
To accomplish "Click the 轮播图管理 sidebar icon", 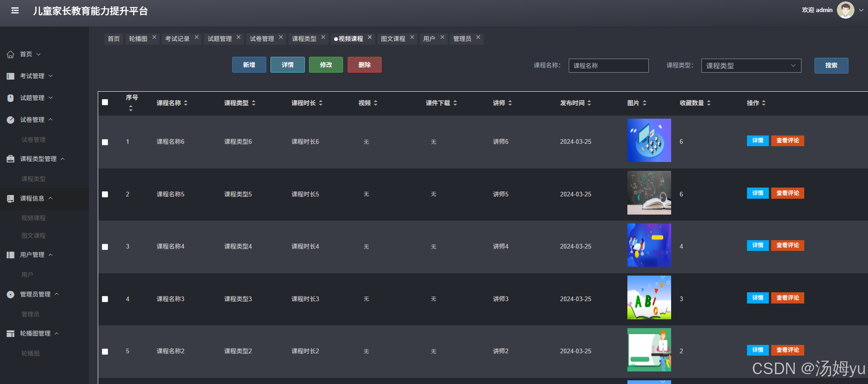I will point(10,333).
